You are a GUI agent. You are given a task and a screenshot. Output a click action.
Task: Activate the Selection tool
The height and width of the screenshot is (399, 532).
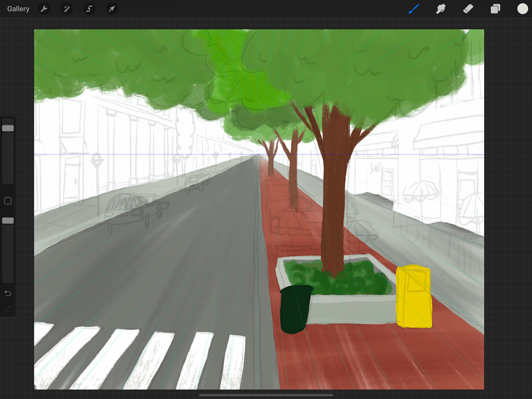(89, 9)
